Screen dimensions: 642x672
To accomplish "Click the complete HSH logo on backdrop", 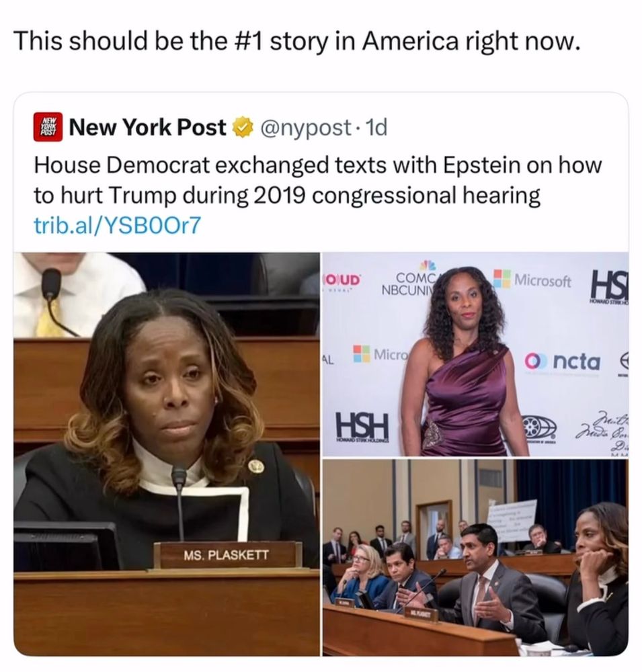I will click(x=362, y=427).
